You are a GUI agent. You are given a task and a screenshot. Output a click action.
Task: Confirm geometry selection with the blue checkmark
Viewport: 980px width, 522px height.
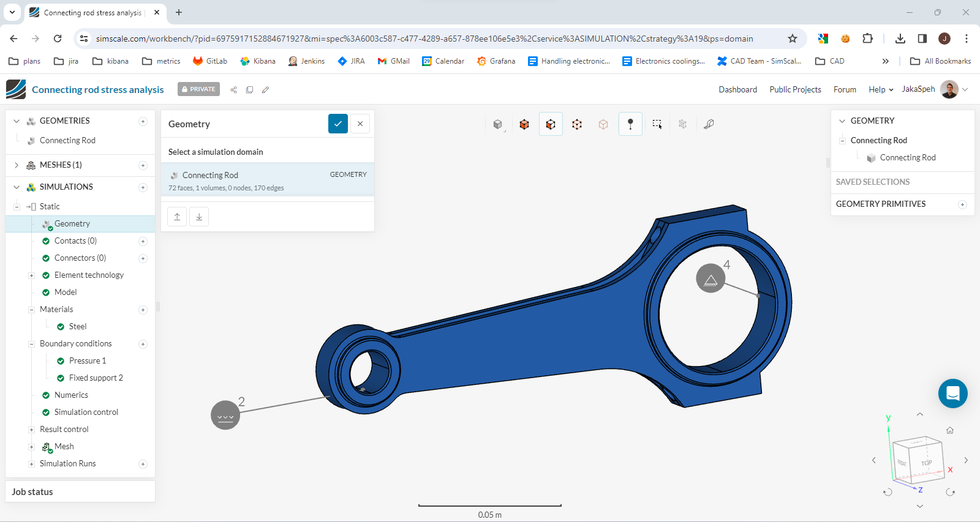pos(337,124)
